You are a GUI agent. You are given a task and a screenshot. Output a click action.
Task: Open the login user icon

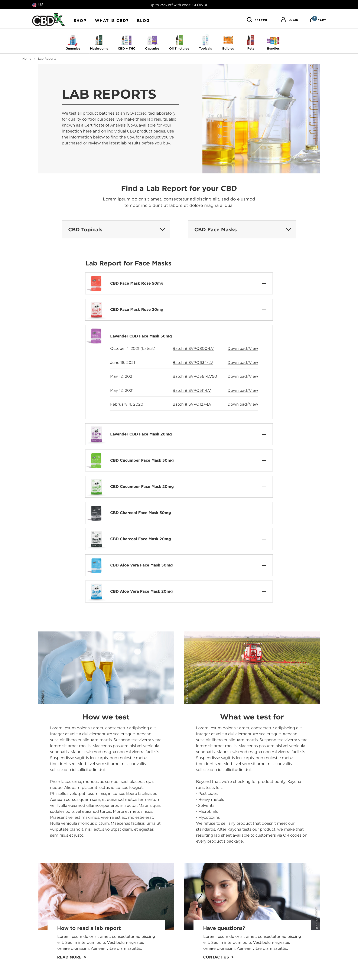pos(283,20)
